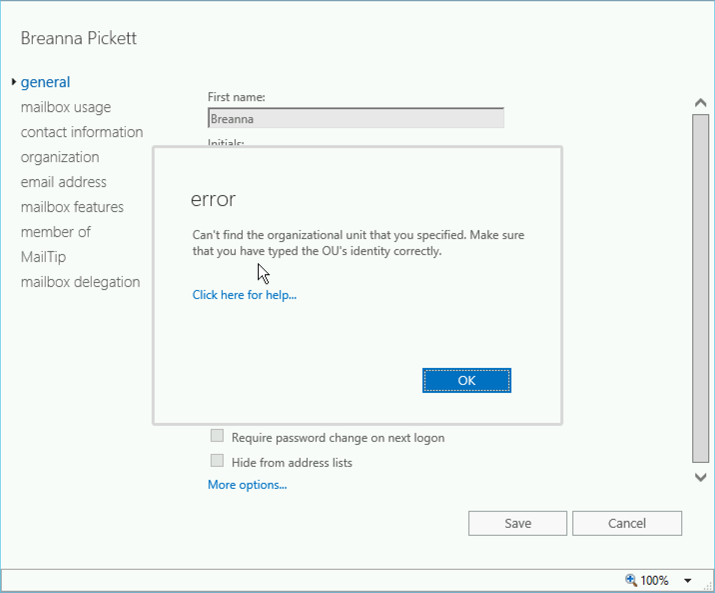Click the Breanna Pickett title

click(x=78, y=38)
